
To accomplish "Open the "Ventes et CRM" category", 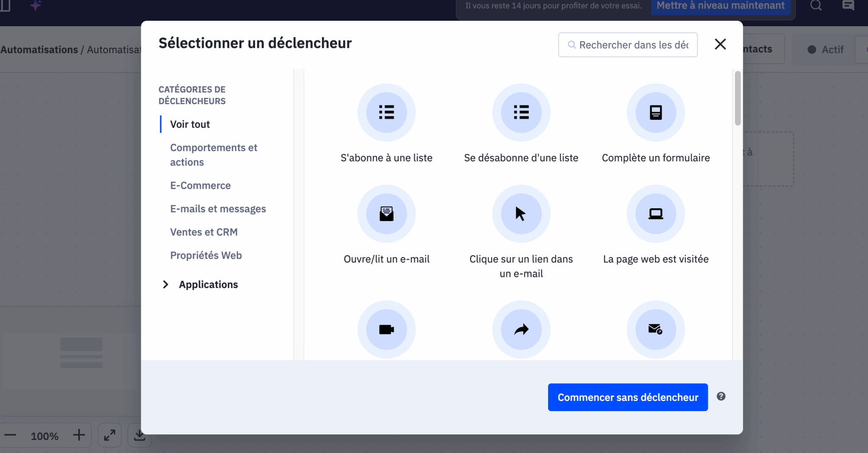I will coord(204,232).
